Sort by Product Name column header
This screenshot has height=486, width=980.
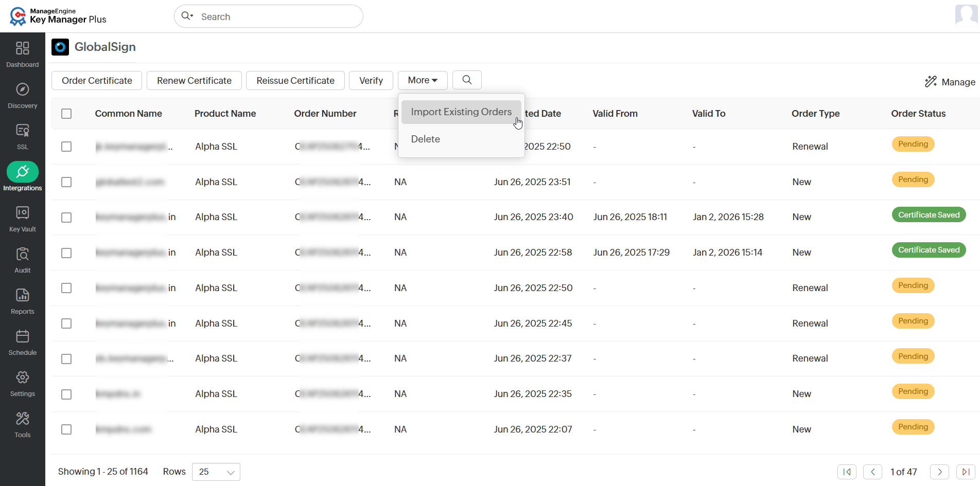(225, 114)
